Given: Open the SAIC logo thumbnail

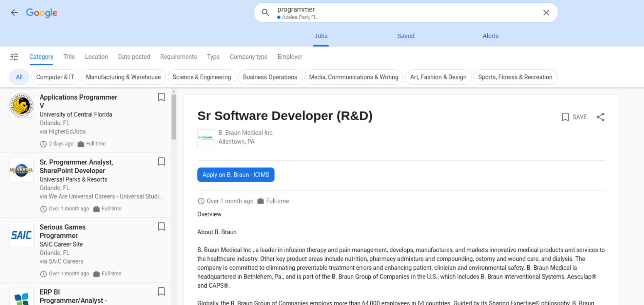Looking at the screenshot, I should pos(21,235).
